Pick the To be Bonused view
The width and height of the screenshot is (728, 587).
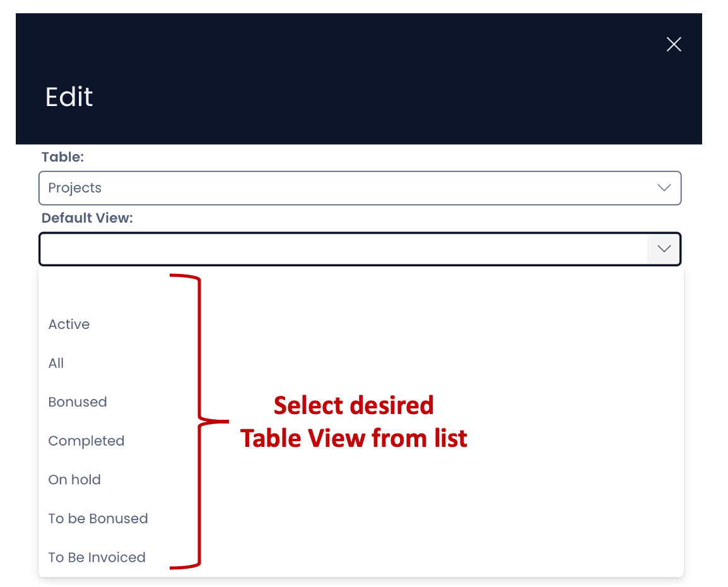pos(361,518)
